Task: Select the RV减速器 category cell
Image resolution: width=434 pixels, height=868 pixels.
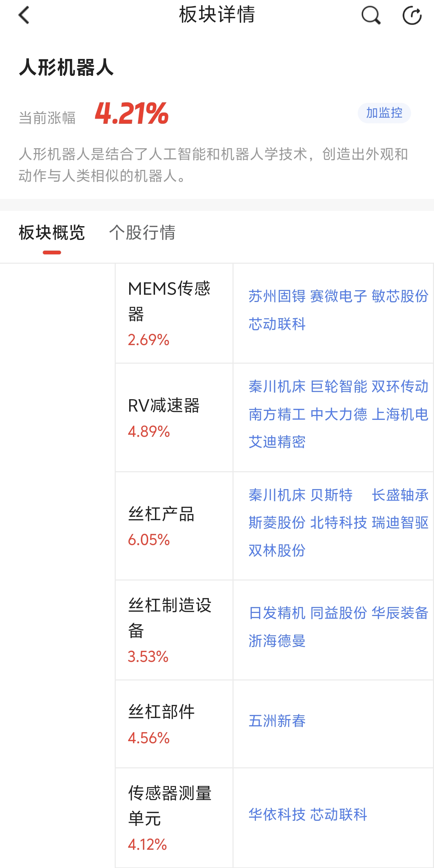Action: [174, 417]
